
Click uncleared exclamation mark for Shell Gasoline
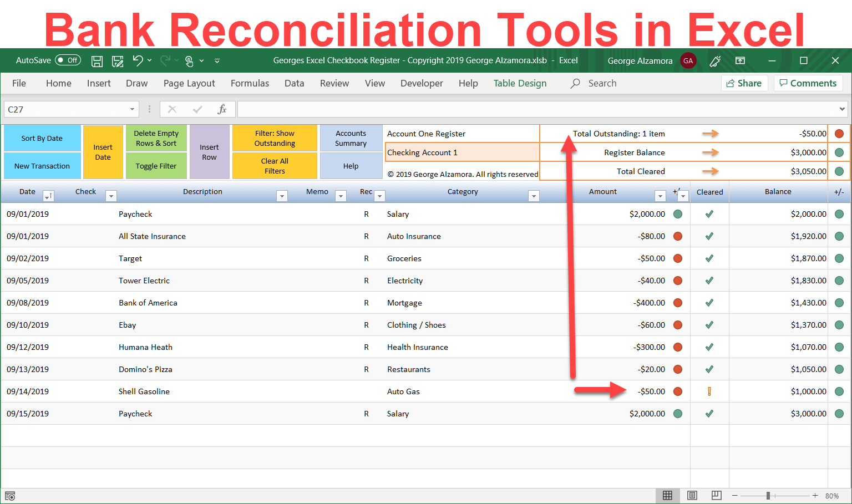(x=709, y=391)
